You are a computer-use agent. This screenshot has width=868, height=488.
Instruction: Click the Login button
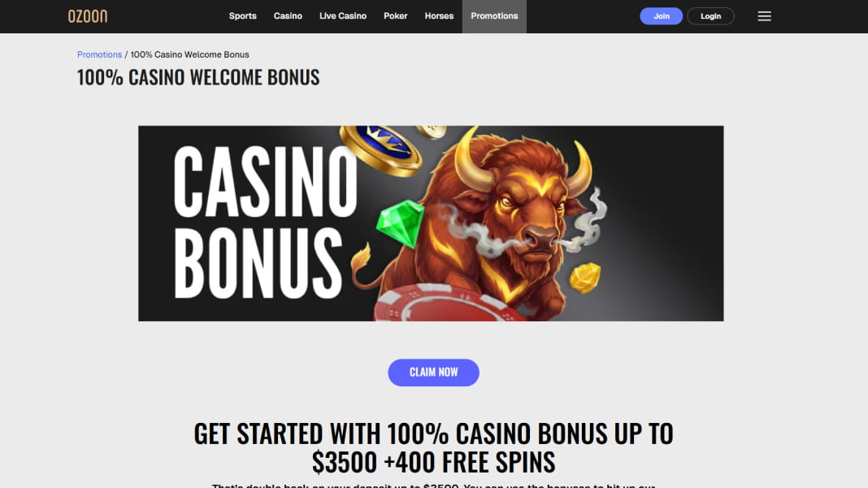point(711,16)
